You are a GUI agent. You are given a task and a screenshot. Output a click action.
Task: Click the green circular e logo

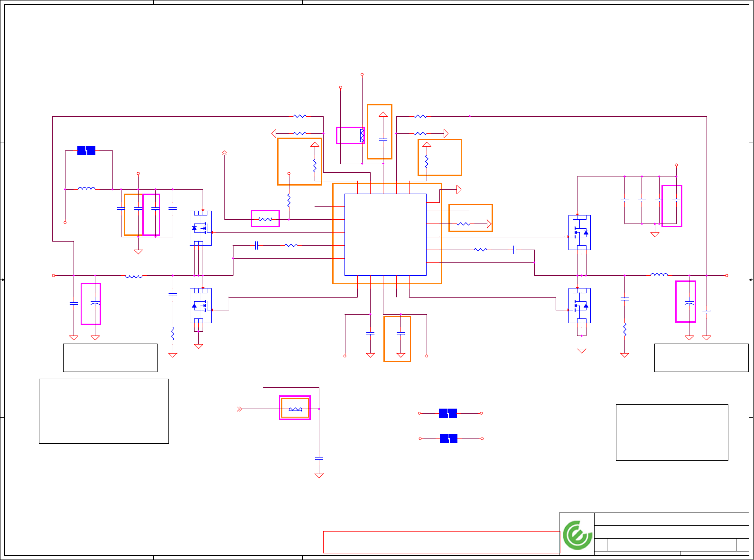tap(577, 535)
